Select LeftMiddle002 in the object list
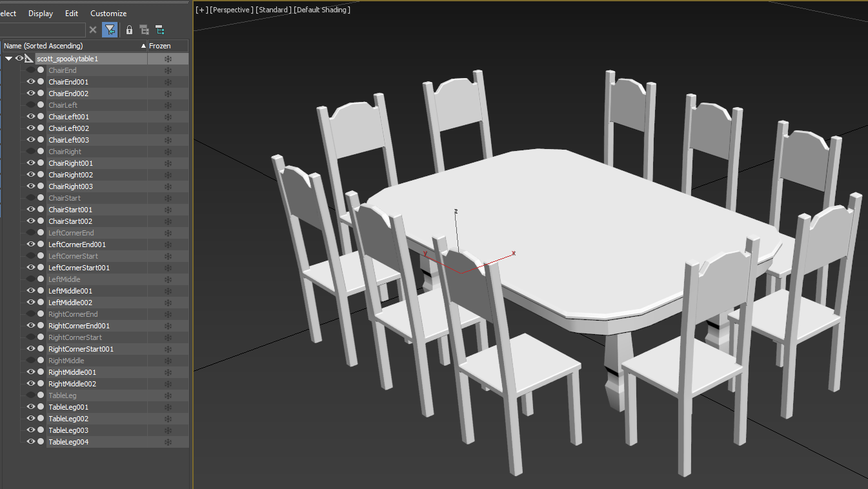 click(70, 303)
